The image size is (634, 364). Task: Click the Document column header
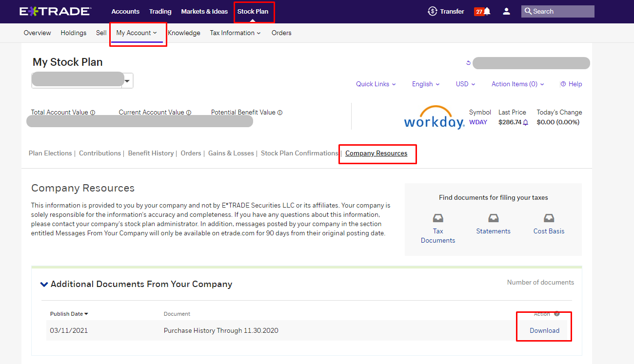177,314
